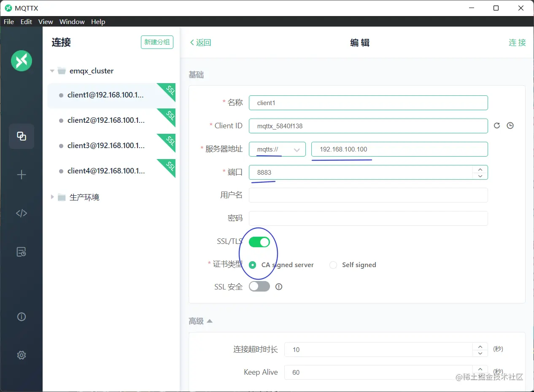Open the Log page icon in sidebar
The height and width of the screenshot is (392, 534).
(x=22, y=252)
